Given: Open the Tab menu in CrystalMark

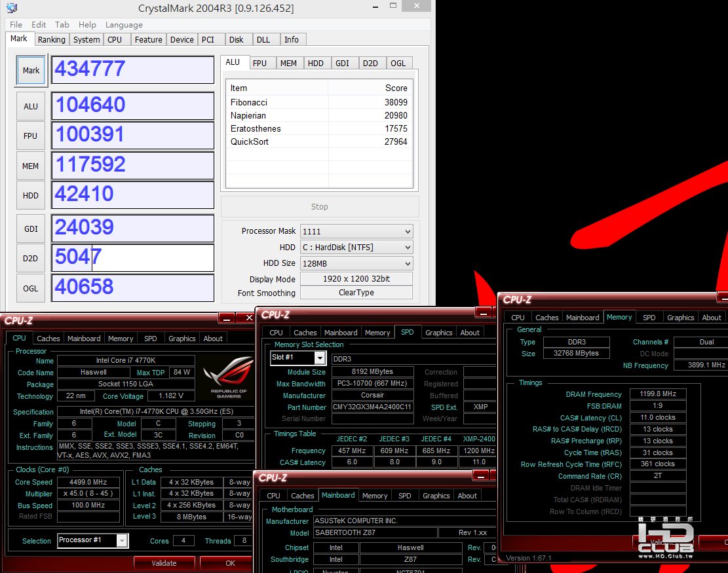Looking at the screenshot, I should click(x=62, y=25).
